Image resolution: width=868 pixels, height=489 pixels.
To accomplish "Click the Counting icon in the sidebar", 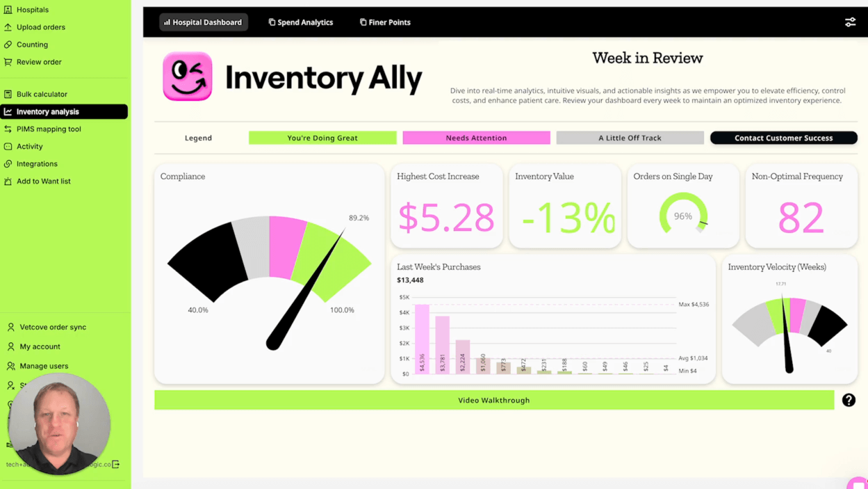I will (x=8, y=45).
